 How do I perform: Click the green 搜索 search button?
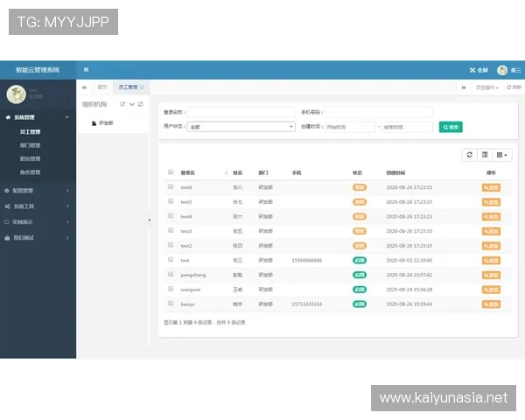click(x=451, y=127)
